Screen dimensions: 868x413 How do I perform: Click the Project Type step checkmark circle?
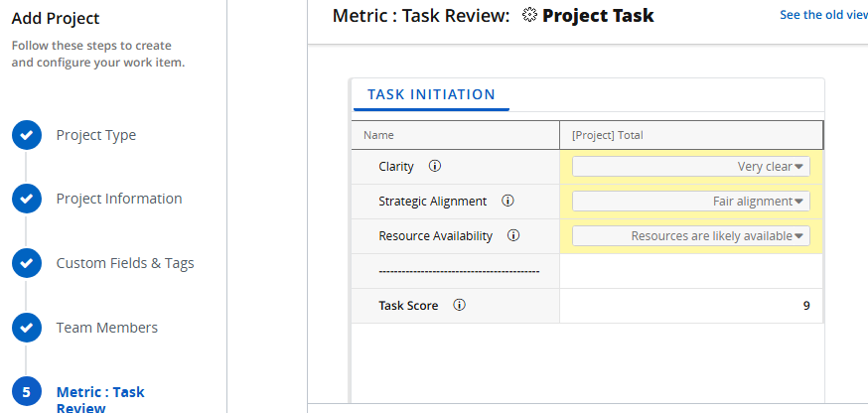27,135
